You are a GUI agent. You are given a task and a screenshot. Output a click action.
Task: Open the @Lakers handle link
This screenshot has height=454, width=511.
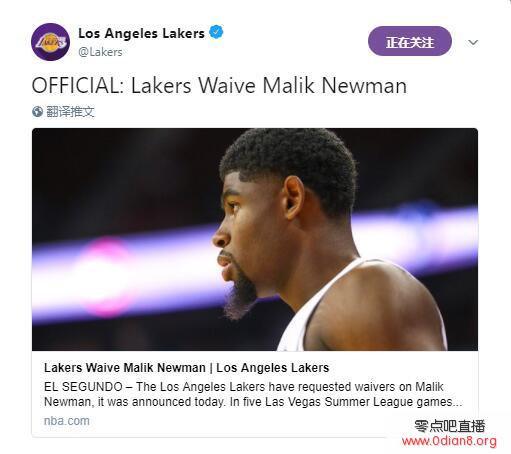100,52
